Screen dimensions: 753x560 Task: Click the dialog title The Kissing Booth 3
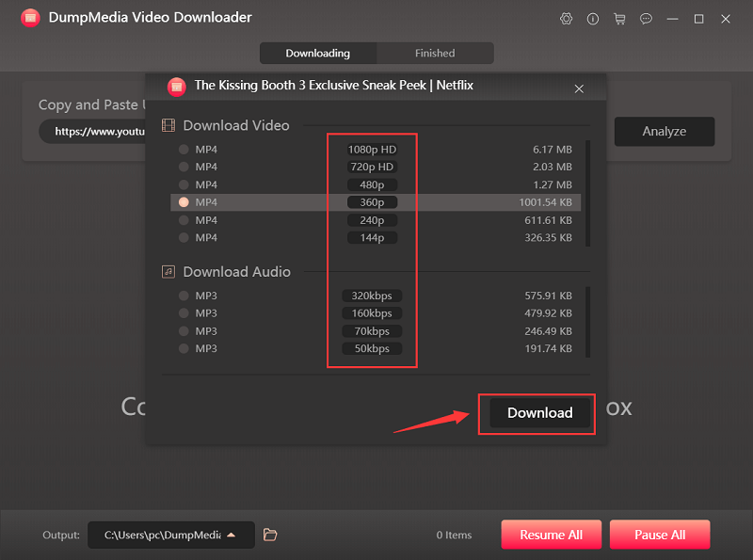coord(334,85)
